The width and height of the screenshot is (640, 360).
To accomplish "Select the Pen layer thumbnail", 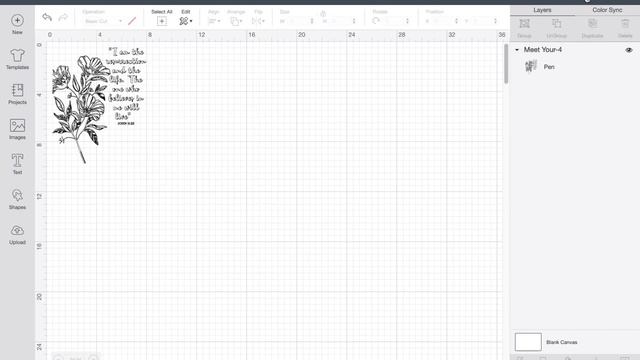I will tap(531, 66).
